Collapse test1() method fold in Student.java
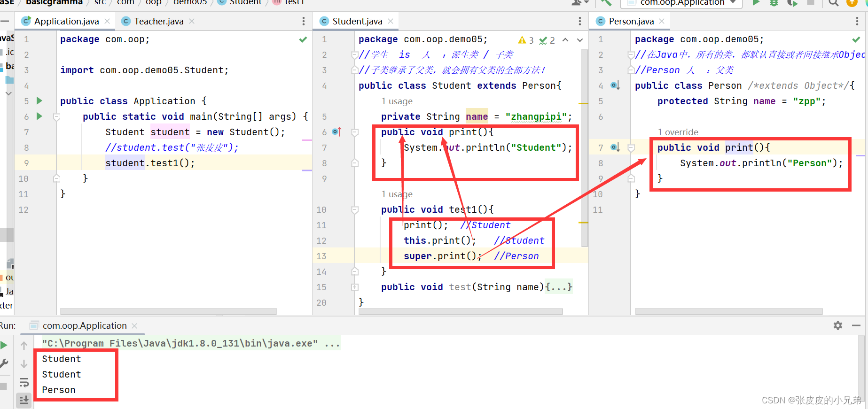868x409 pixels. [355, 209]
